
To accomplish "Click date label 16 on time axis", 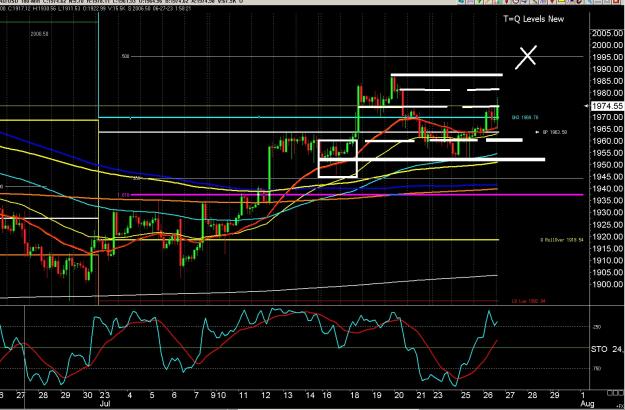I will pos(326,395).
